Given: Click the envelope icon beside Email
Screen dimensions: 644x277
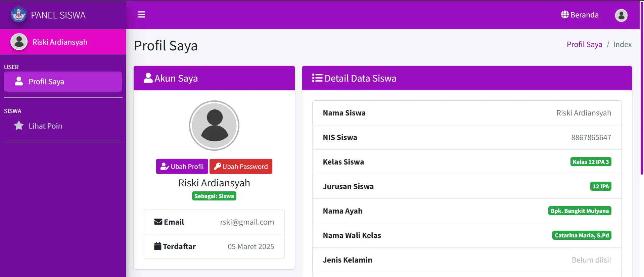Looking at the screenshot, I should click(x=158, y=222).
